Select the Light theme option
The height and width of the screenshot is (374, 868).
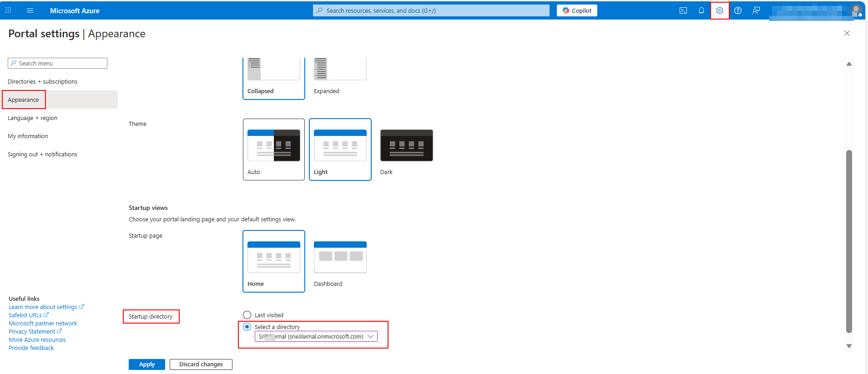click(x=340, y=150)
